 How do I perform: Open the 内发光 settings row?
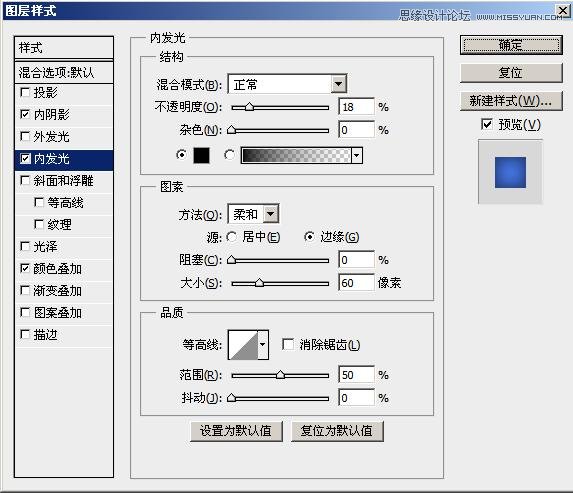point(64,159)
